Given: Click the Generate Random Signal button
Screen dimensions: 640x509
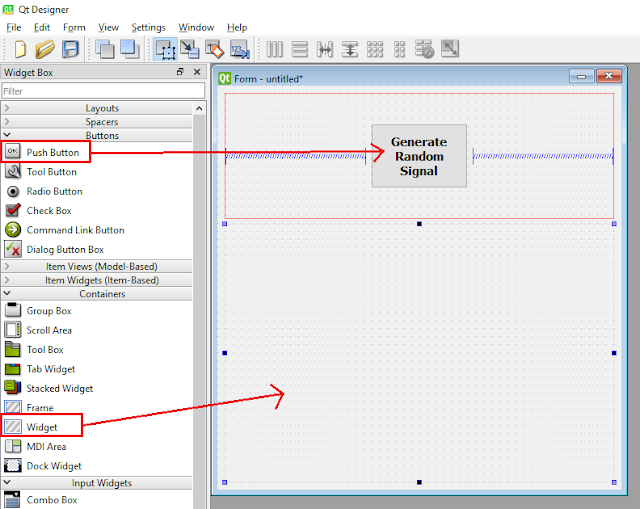Looking at the screenshot, I should (419, 156).
